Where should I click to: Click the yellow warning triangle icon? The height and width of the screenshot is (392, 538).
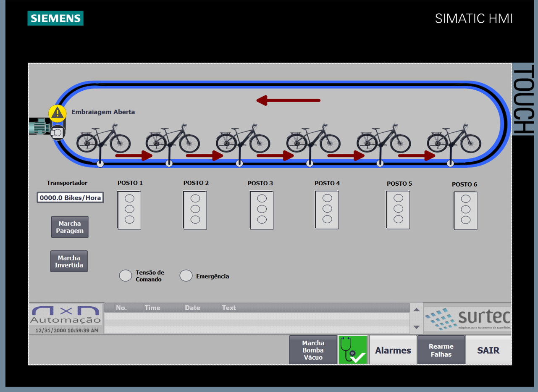click(x=58, y=113)
